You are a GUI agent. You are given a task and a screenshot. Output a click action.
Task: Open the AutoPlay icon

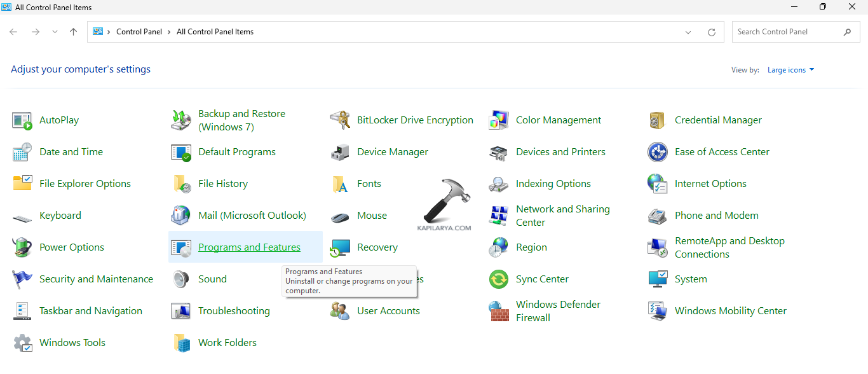click(22, 120)
